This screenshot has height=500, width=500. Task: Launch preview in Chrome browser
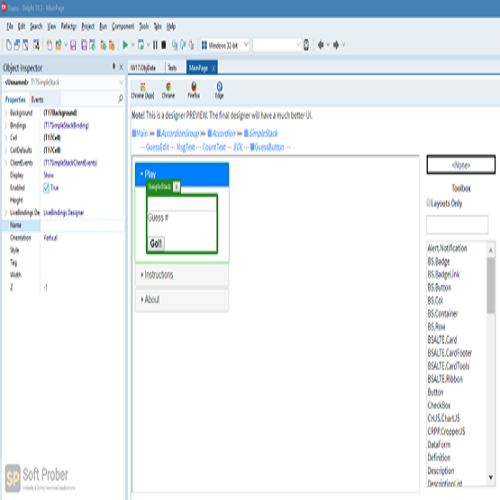click(x=168, y=91)
